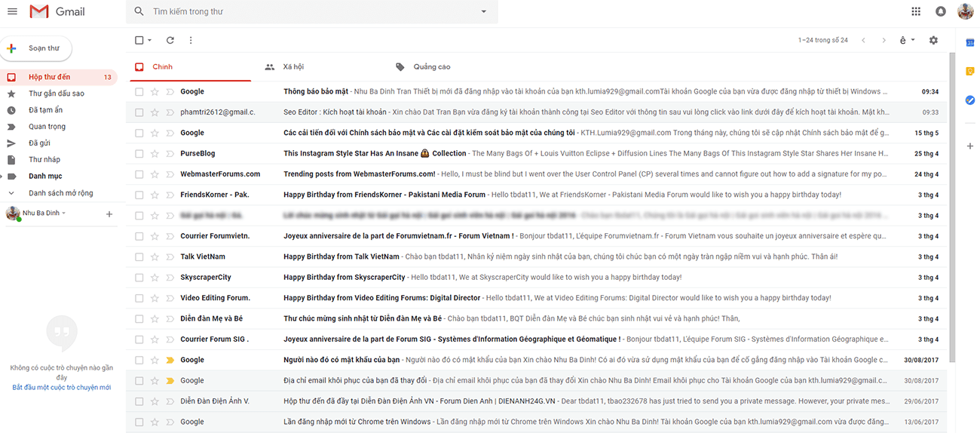
Task: Select the WebmasterForums.com email checkbox
Action: coord(139,174)
